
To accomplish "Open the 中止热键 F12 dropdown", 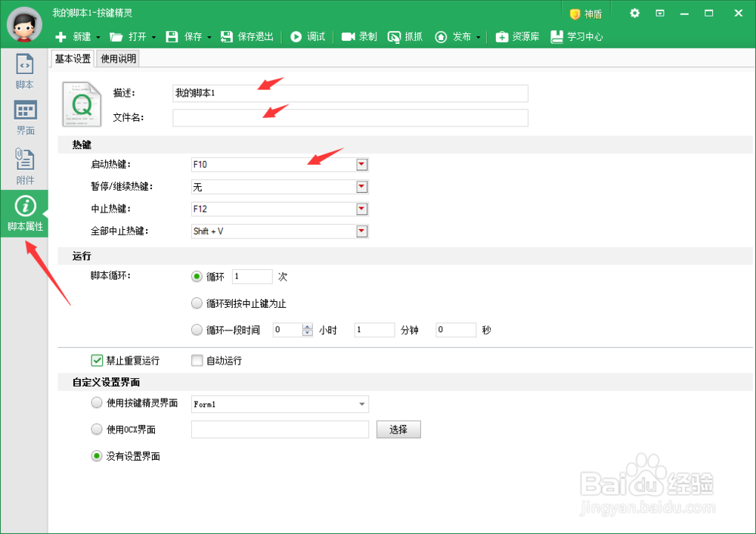I will 361,209.
